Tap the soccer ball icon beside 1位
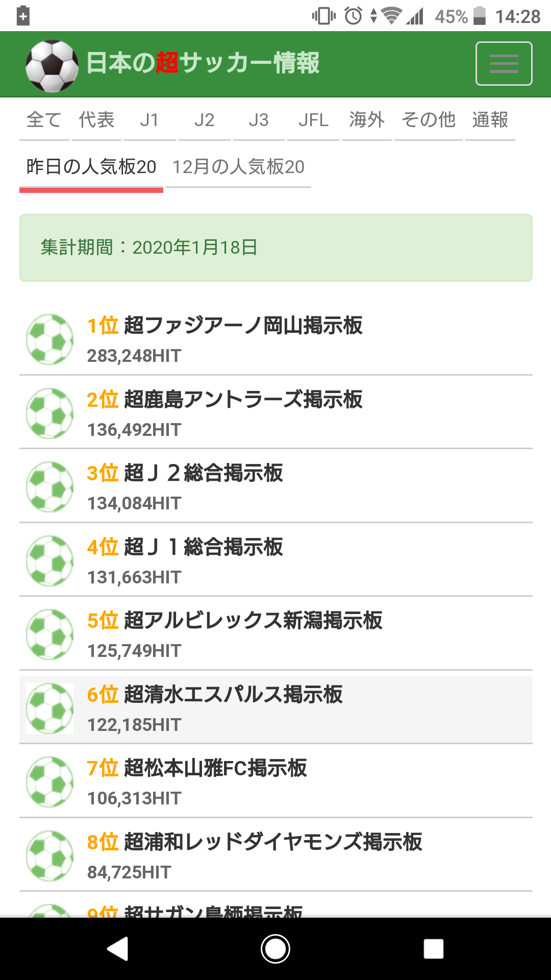This screenshot has height=980, width=551. [x=50, y=339]
